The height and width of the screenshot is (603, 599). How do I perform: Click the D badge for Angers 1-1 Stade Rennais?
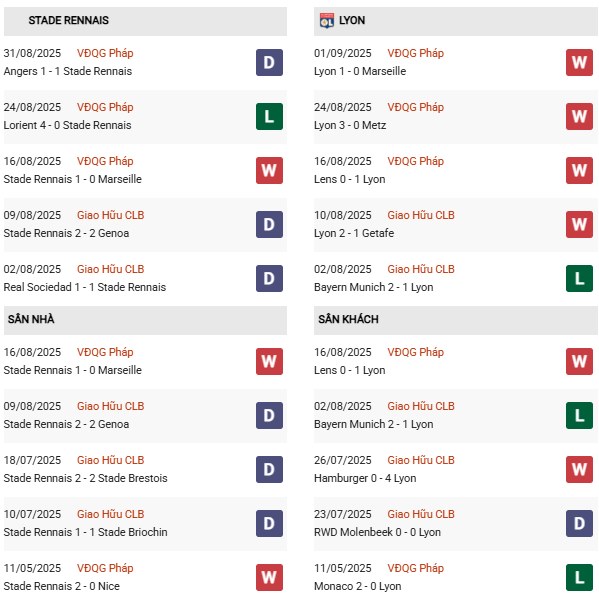[x=270, y=62]
